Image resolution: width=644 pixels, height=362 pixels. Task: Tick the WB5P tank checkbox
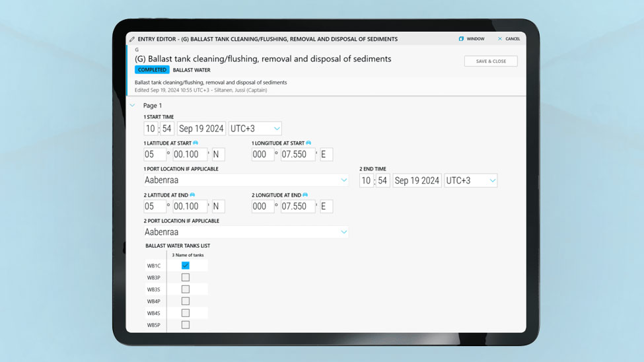click(x=186, y=325)
